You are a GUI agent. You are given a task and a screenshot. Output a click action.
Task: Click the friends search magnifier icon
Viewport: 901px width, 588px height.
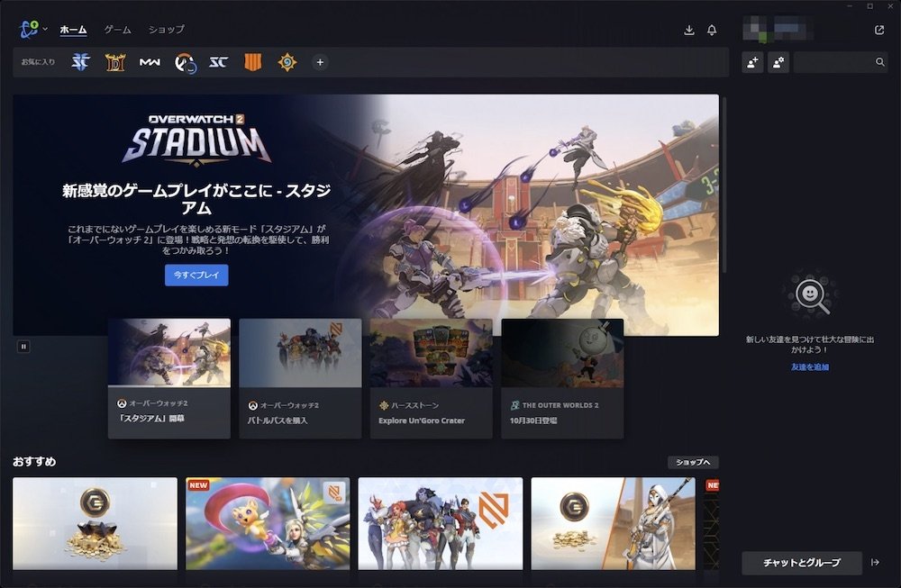879,62
